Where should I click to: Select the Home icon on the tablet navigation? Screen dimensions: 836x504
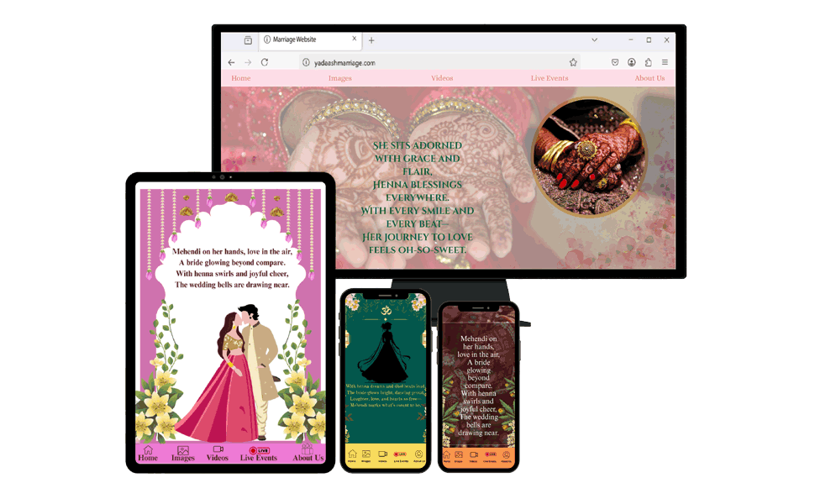coord(148,450)
